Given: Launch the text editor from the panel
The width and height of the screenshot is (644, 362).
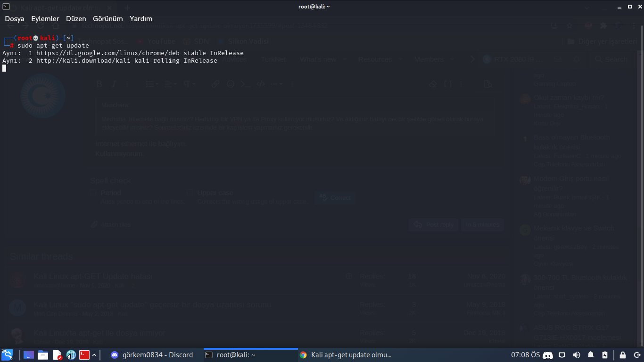Looking at the screenshot, I should (57, 355).
